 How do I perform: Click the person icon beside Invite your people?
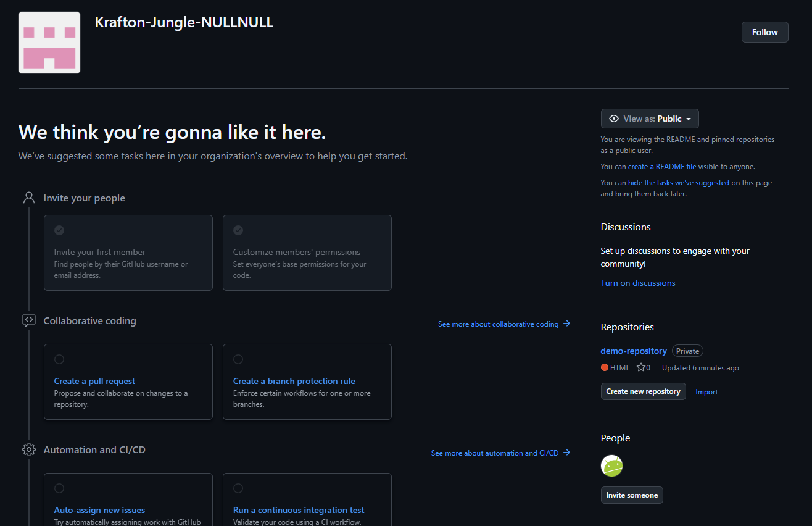[x=29, y=198]
